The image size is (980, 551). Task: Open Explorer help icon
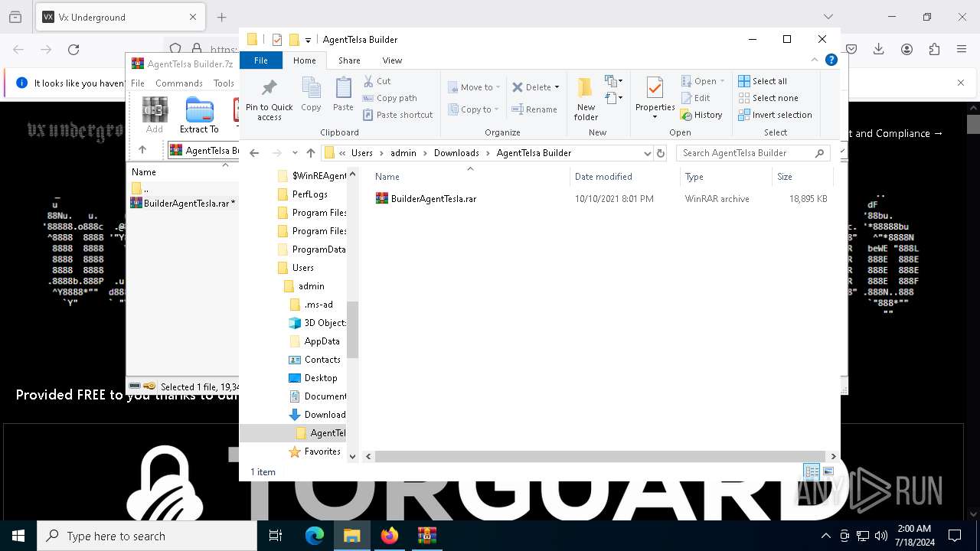tap(831, 60)
